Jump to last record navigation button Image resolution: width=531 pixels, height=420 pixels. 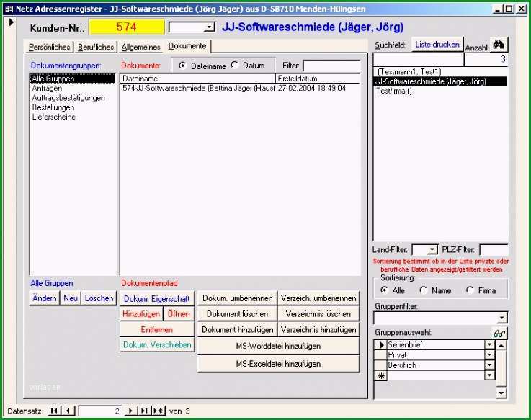click(144, 411)
